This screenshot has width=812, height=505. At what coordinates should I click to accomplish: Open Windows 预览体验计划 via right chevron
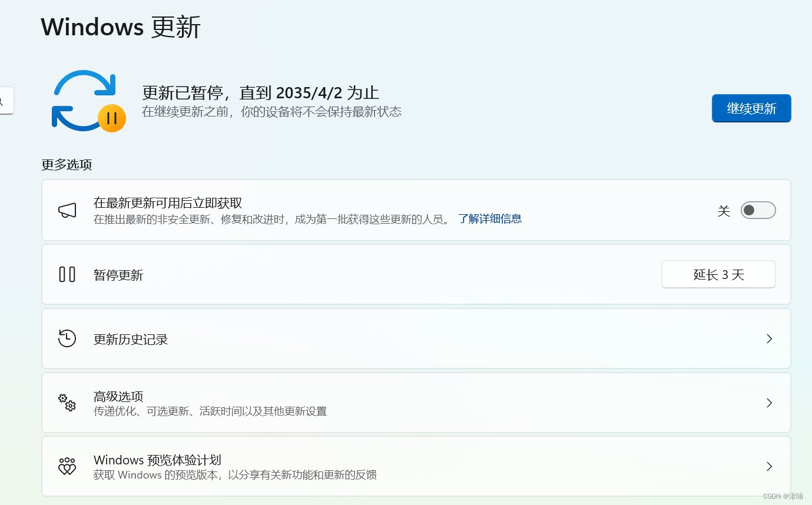[x=769, y=466]
